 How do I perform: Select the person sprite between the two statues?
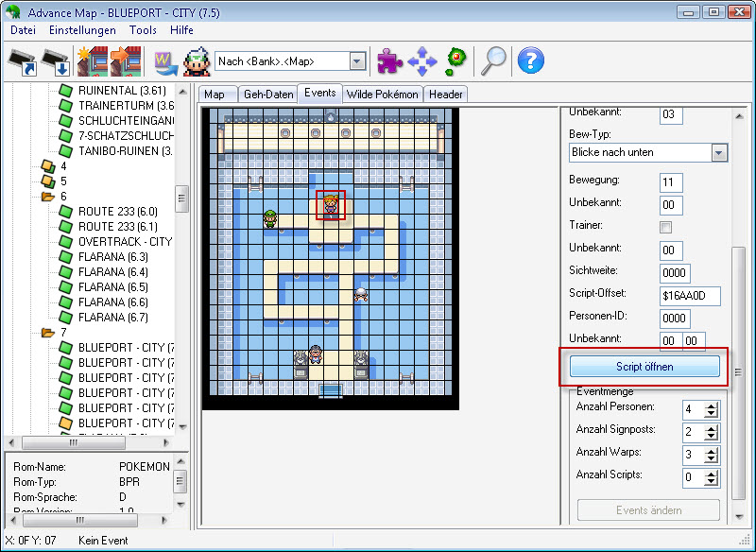[x=316, y=354]
